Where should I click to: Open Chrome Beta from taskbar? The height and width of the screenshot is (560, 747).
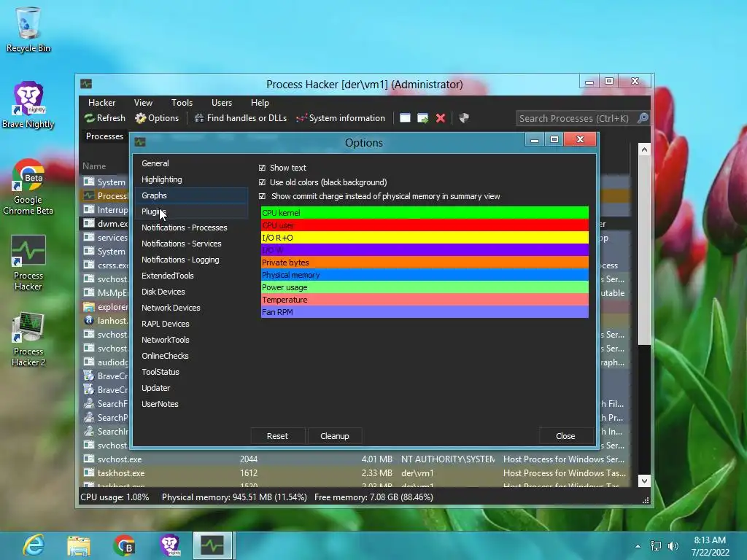pos(124,545)
